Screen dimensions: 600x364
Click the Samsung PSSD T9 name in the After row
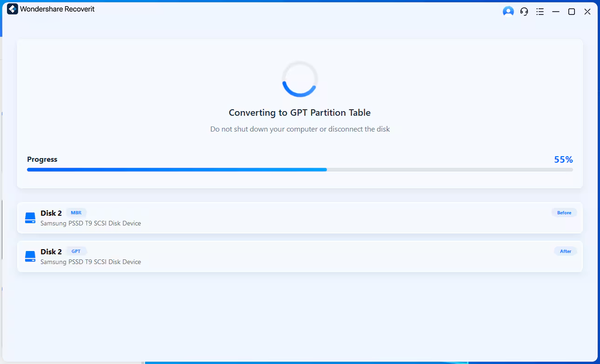pyautogui.click(x=91, y=262)
